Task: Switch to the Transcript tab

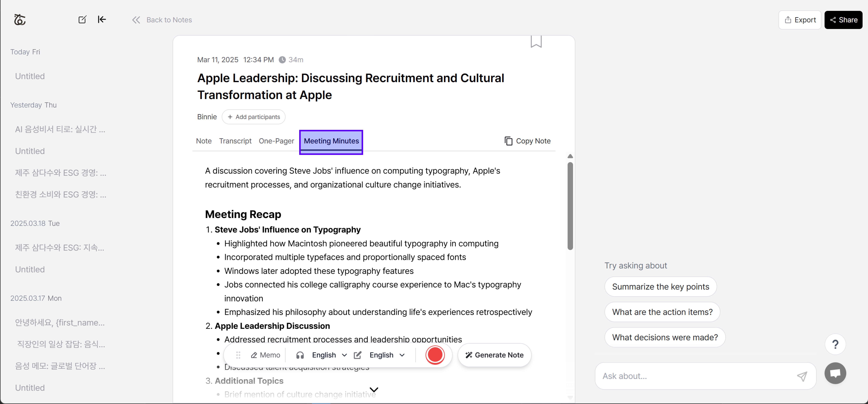Action: coord(235,141)
